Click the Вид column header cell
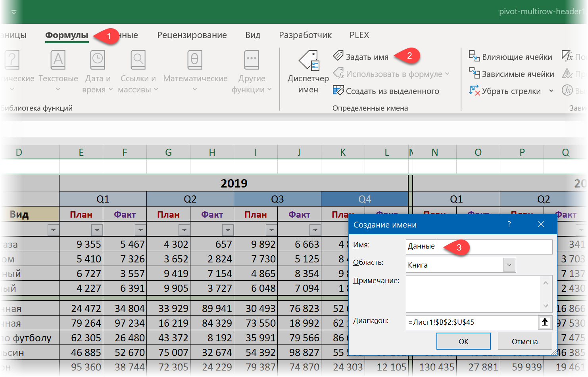 coord(30,214)
